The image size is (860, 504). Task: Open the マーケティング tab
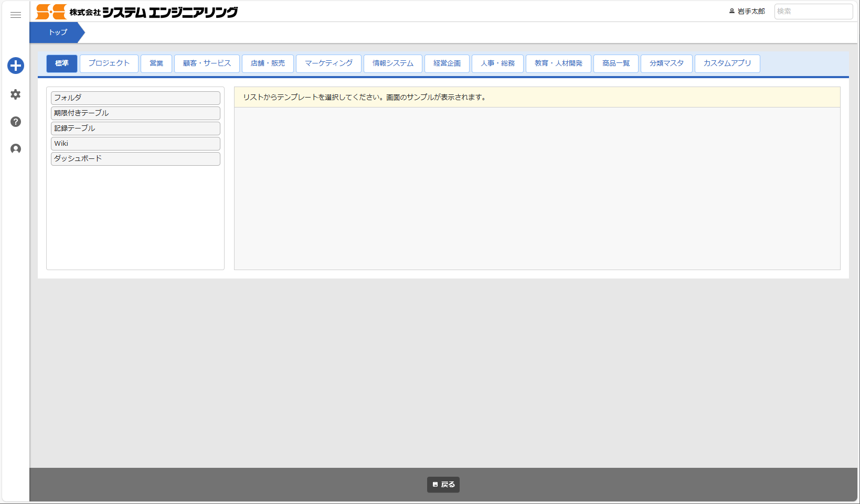coord(328,63)
